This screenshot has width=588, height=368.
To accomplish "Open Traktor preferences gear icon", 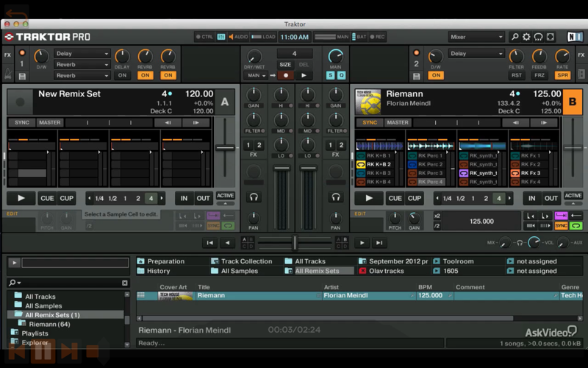I will tap(526, 37).
